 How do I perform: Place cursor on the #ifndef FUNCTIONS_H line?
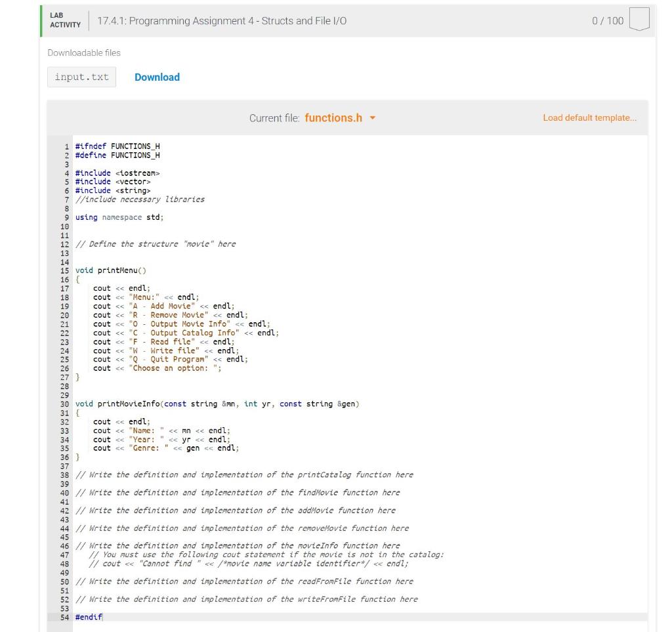click(x=117, y=146)
